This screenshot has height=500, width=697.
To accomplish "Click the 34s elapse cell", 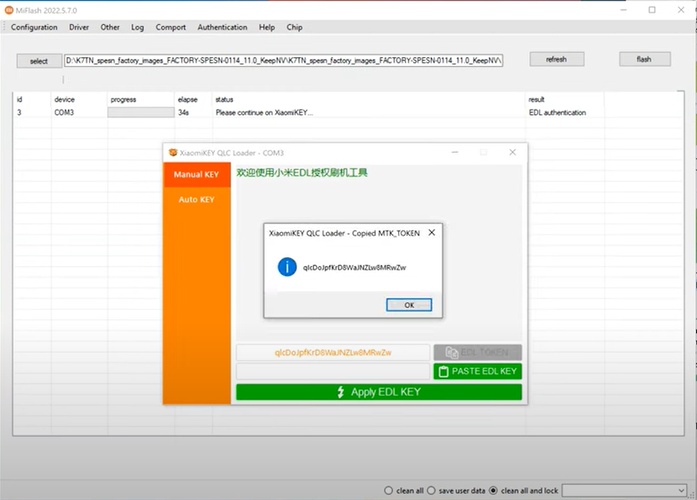I will point(183,112).
